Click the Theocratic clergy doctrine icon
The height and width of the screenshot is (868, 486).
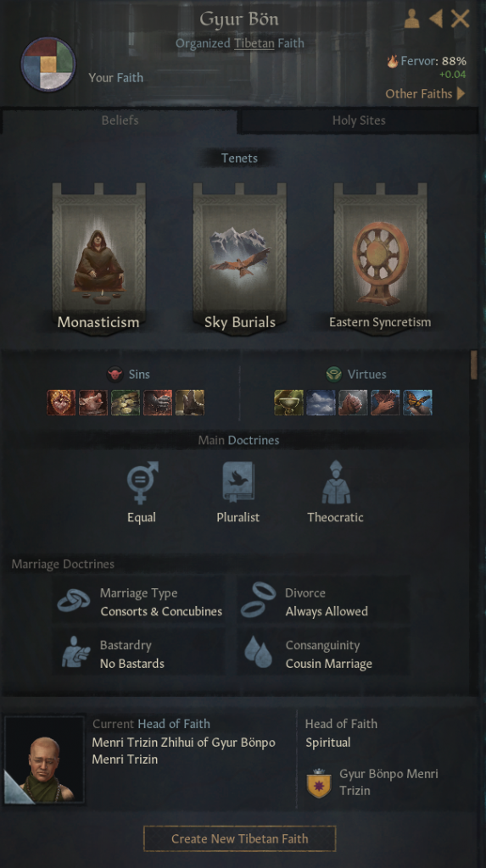(x=336, y=482)
